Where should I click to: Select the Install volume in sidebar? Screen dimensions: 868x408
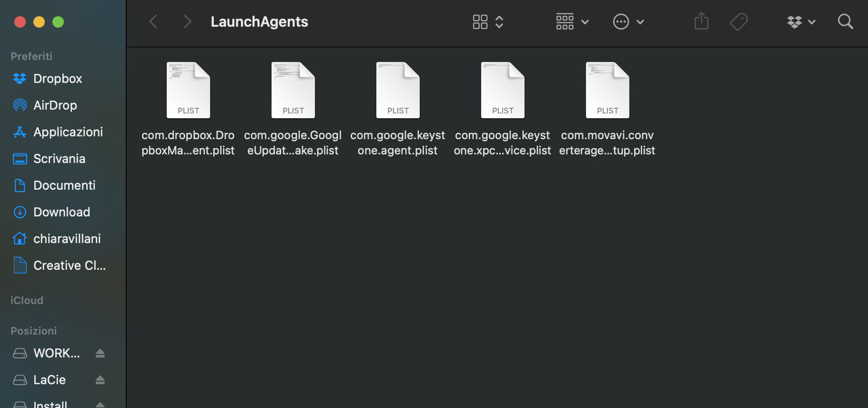pyautogui.click(x=50, y=404)
